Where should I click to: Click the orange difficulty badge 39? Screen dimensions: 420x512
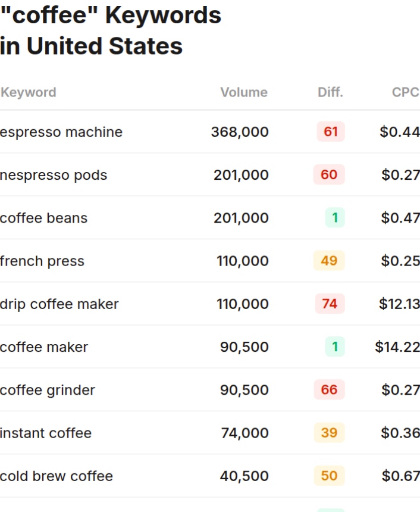click(x=329, y=433)
